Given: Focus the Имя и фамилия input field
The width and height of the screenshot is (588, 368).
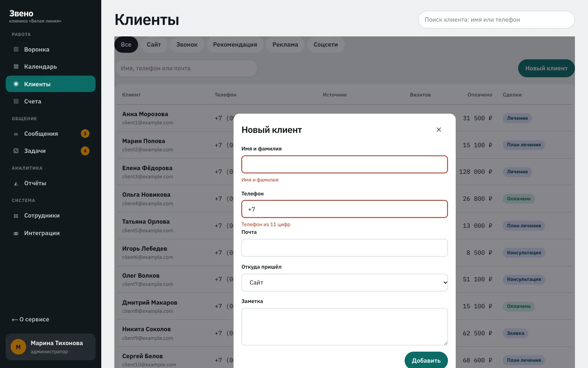Looking at the screenshot, I should (345, 164).
